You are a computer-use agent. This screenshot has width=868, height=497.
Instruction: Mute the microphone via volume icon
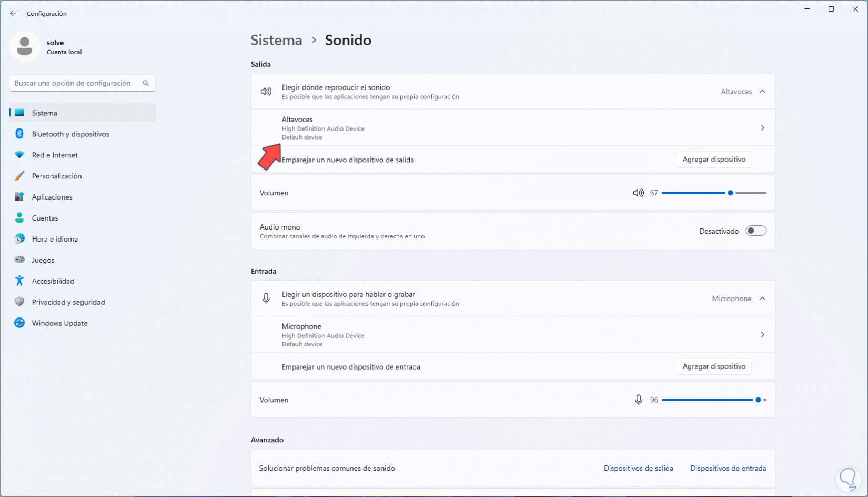(x=638, y=400)
